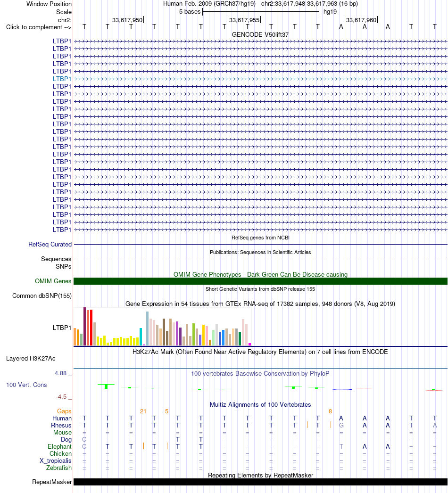Click the OMIM Genes label
The width and height of the screenshot is (448, 493).
point(53,281)
